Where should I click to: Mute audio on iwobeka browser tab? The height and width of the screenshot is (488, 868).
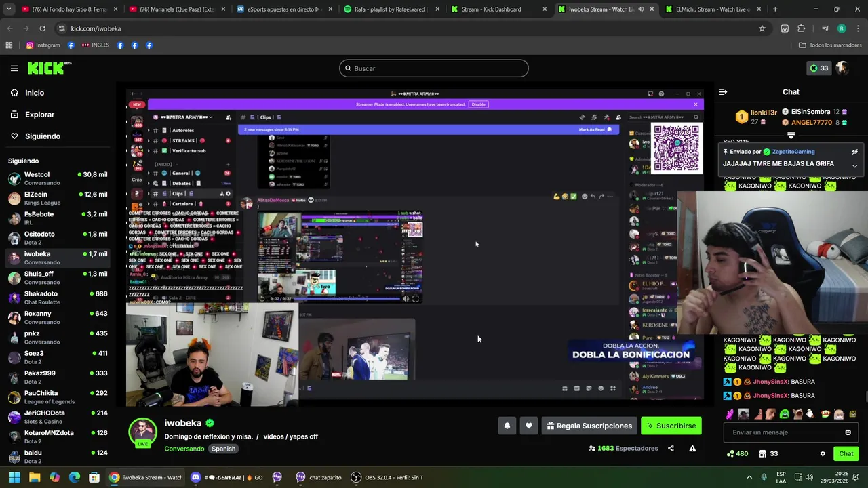coord(641,9)
